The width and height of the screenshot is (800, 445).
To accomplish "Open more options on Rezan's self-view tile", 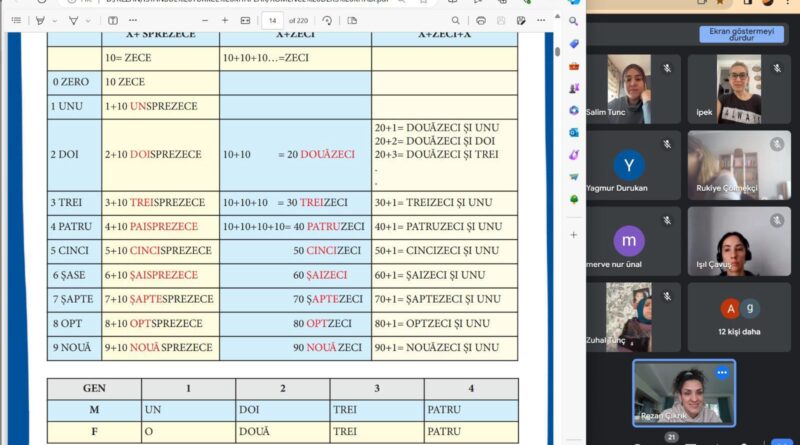I will tap(721, 372).
